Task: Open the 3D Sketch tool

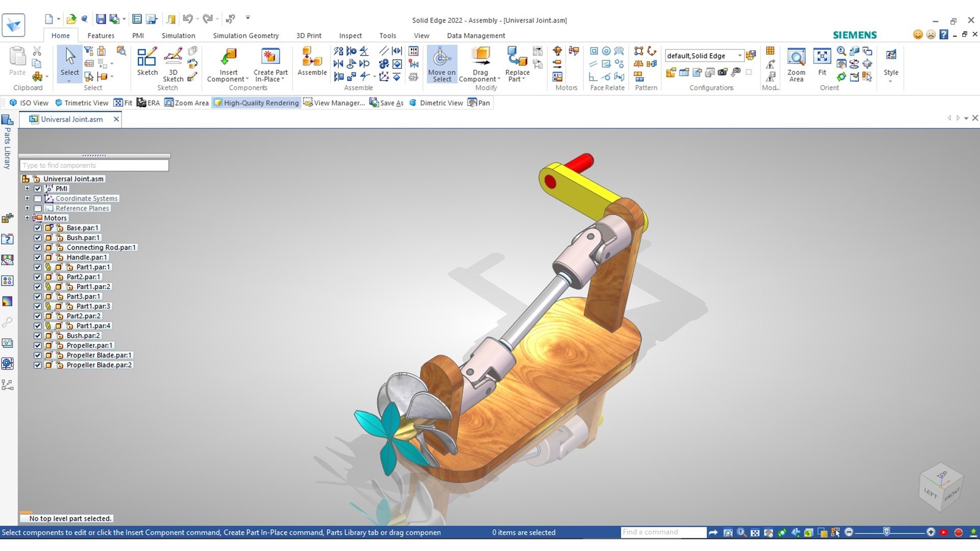Action: pos(173,64)
